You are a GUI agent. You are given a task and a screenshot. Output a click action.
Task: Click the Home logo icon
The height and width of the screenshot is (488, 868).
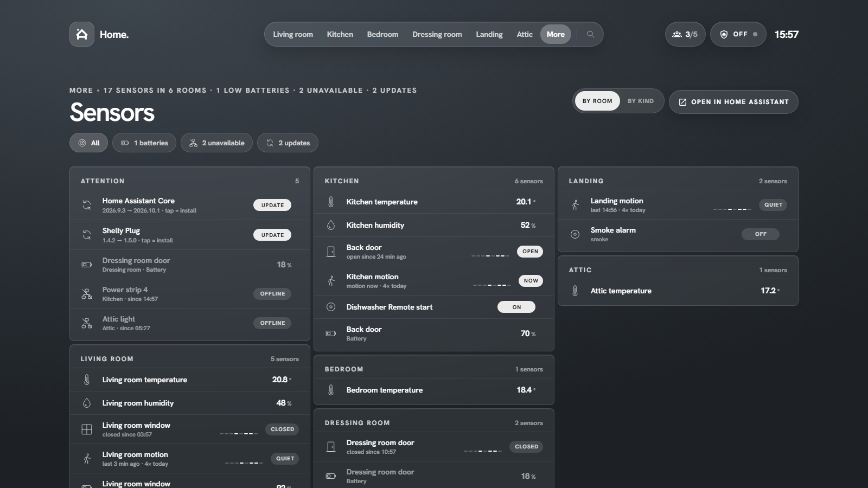(82, 34)
